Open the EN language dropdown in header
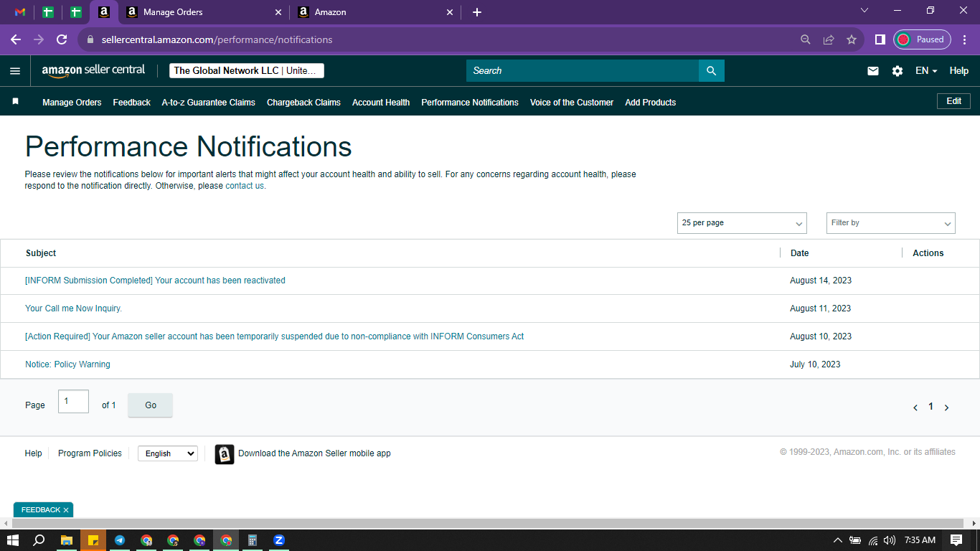The width and height of the screenshot is (980, 551). (x=926, y=71)
